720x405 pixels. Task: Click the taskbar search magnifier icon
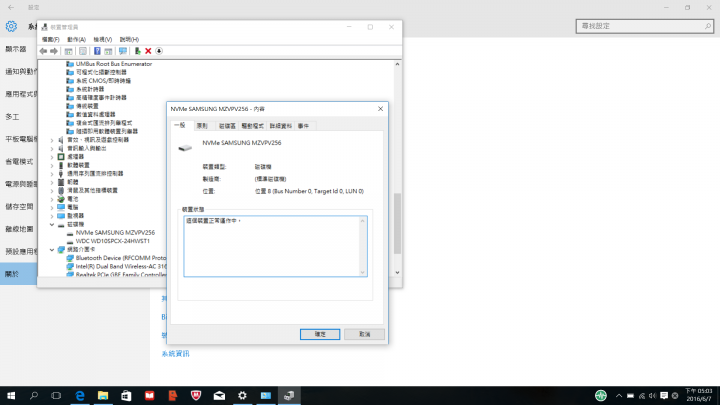click(x=34, y=395)
